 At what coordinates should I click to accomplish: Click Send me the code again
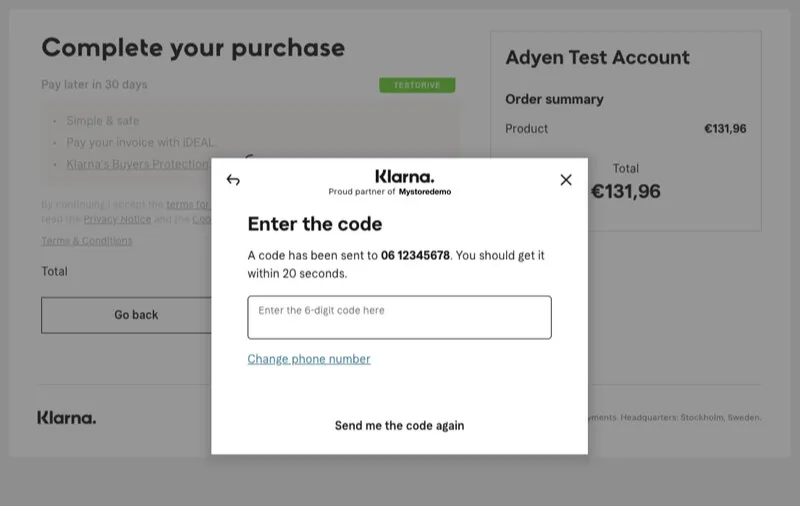(x=399, y=425)
